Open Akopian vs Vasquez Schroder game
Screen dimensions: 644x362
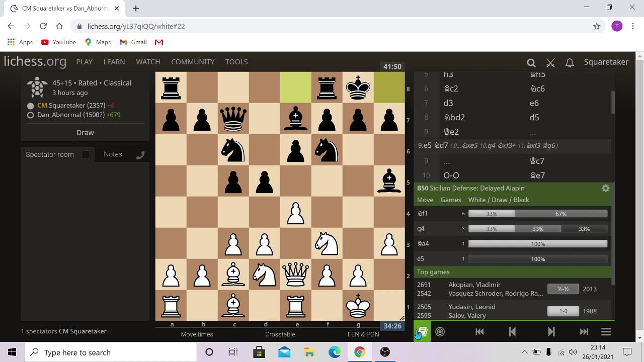[512, 289]
